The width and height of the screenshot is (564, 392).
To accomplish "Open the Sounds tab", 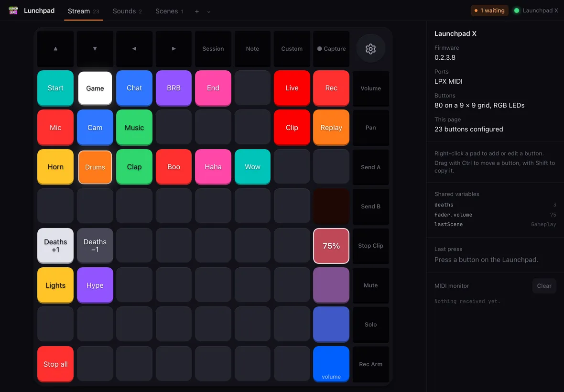I will click(x=127, y=11).
